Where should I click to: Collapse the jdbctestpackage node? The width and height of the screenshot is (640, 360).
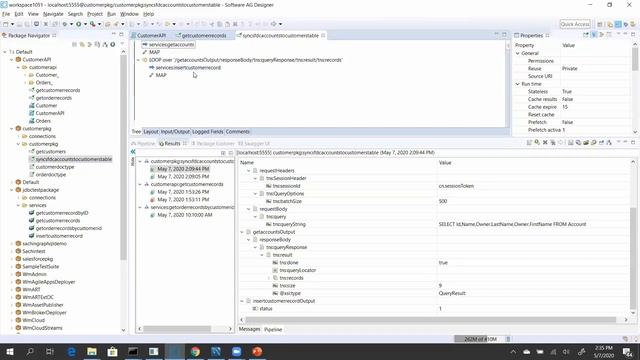(x=11, y=190)
